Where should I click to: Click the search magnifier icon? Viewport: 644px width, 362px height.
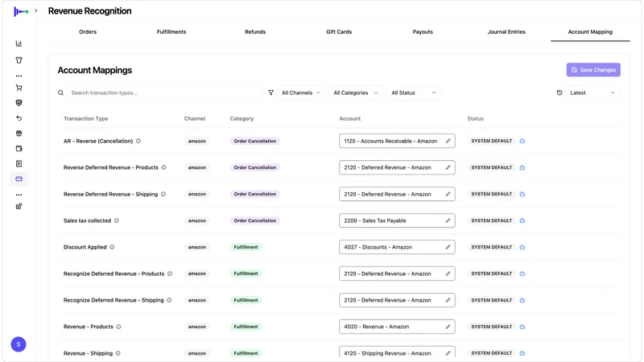click(x=61, y=93)
